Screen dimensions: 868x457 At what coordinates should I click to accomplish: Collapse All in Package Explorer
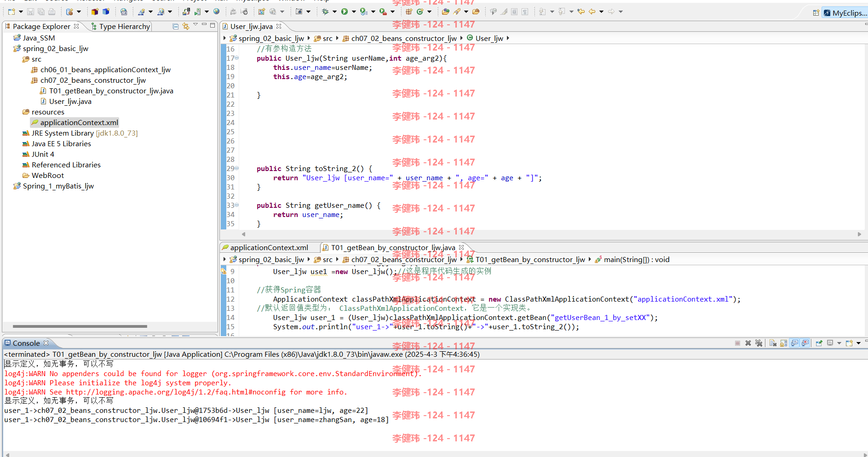175,26
